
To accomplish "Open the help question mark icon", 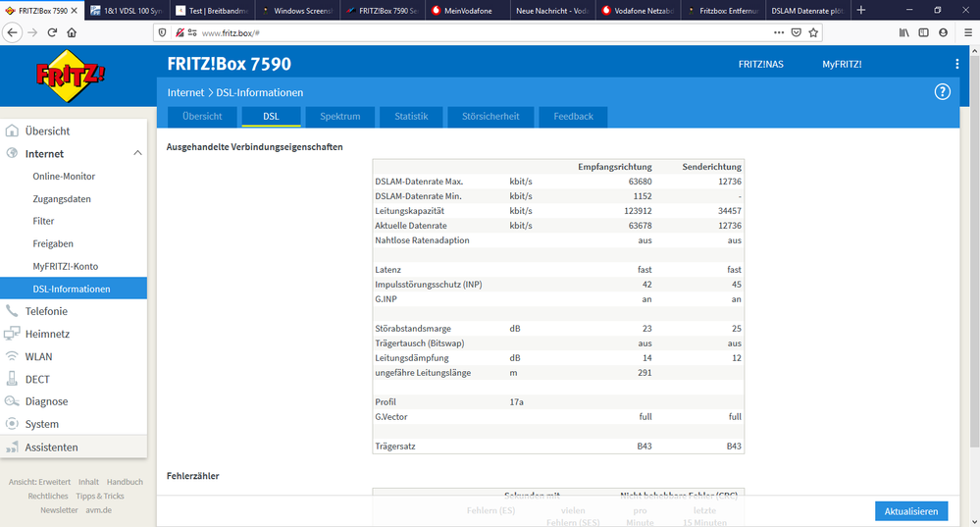I will coord(942,92).
